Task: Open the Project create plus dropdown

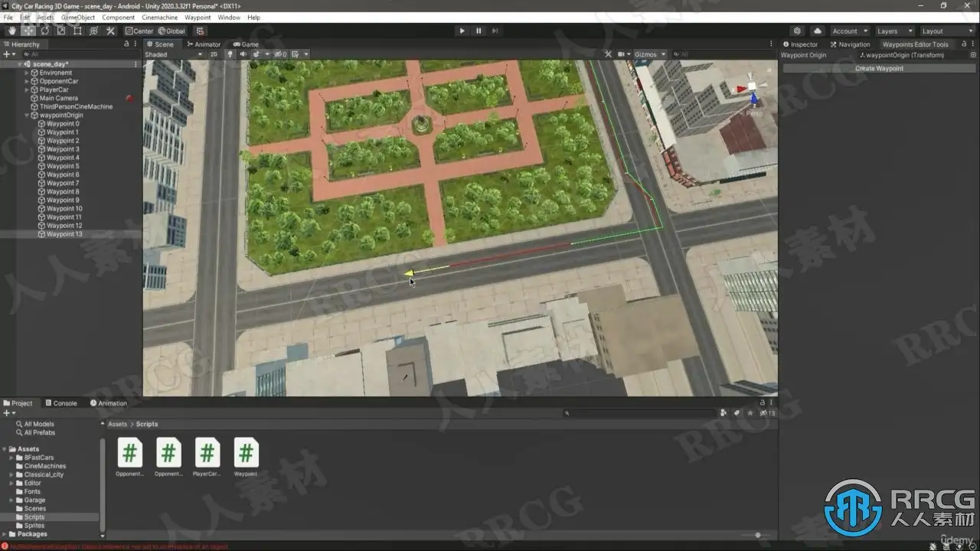Action: [8, 412]
